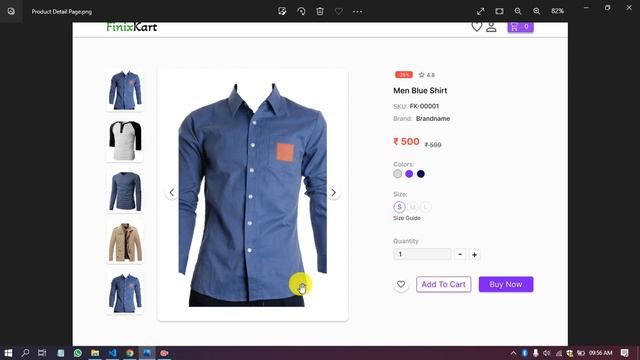
Task: Choose the purple color swatch
Action: pos(409,174)
